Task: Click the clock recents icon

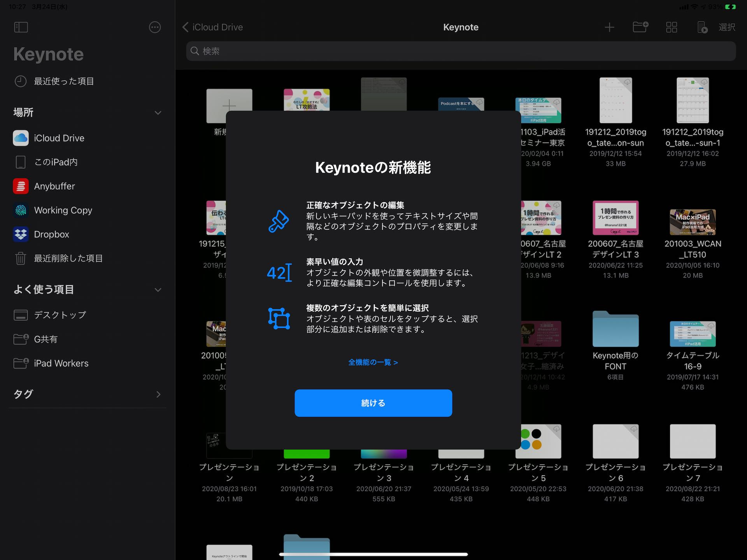Action: (x=21, y=81)
